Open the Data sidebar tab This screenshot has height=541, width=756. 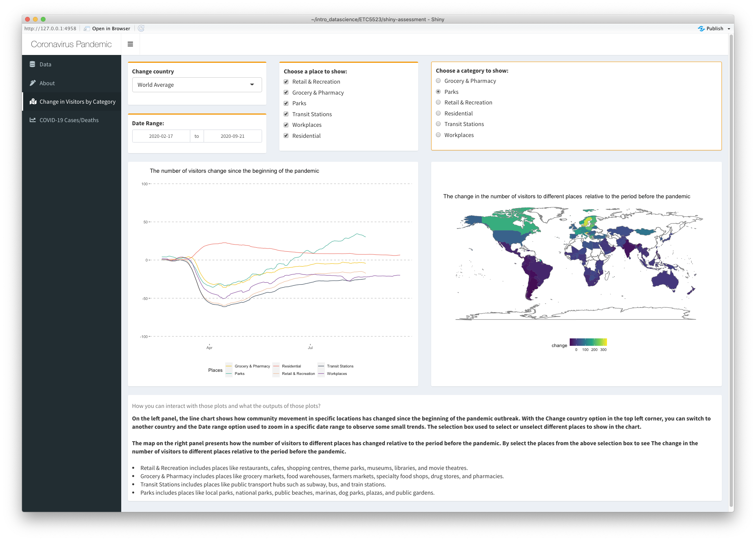(71, 64)
